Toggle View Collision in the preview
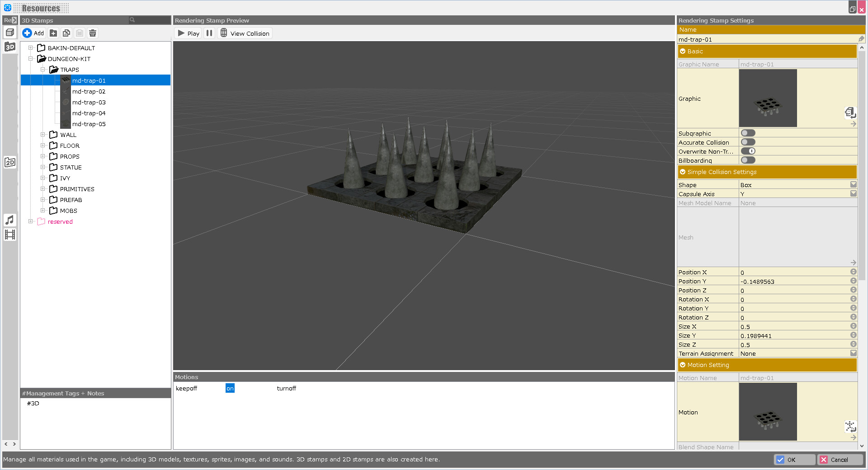Viewport: 868px width, 470px height. (245, 33)
